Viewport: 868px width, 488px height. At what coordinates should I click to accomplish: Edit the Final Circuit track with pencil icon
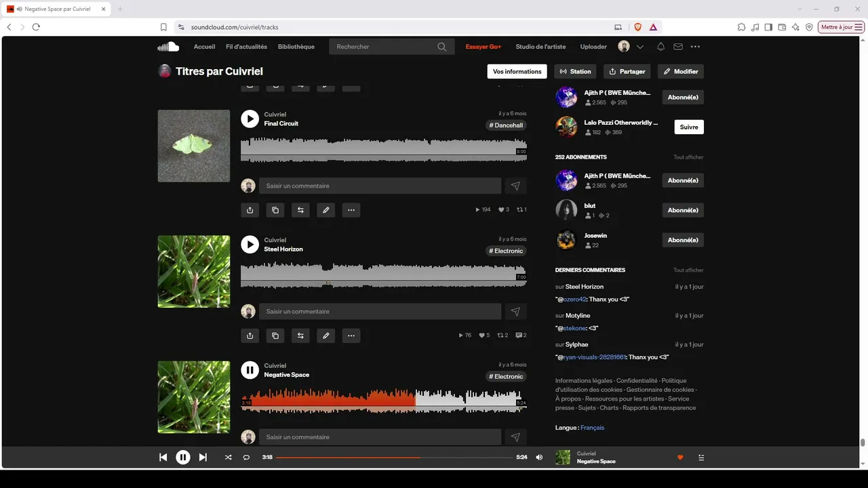pyautogui.click(x=326, y=210)
